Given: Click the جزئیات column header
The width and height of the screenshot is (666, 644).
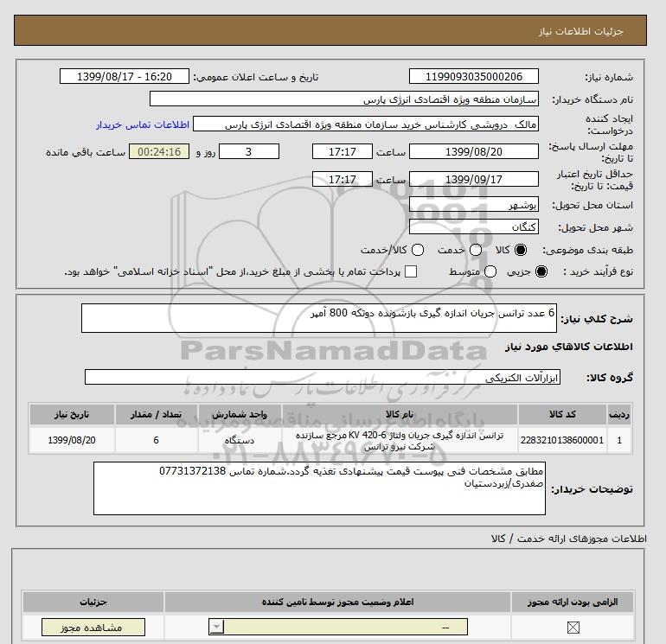Looking at the screenshot, I should (93, 602).
